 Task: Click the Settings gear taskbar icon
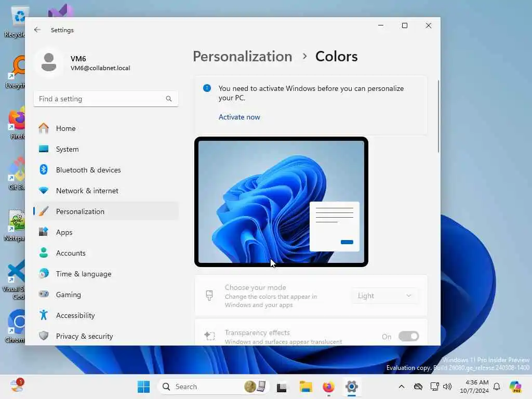352,387
